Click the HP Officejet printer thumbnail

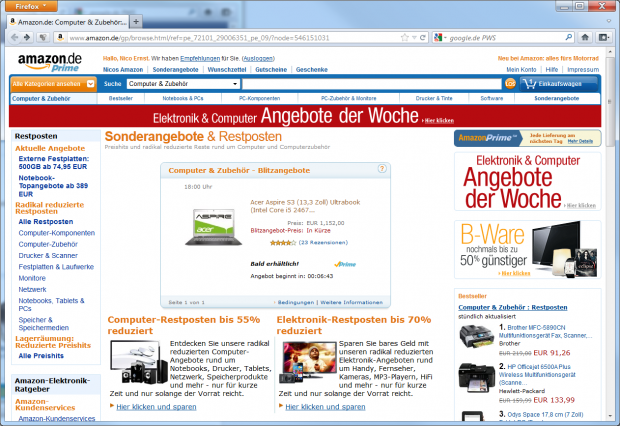coord(476,378)
